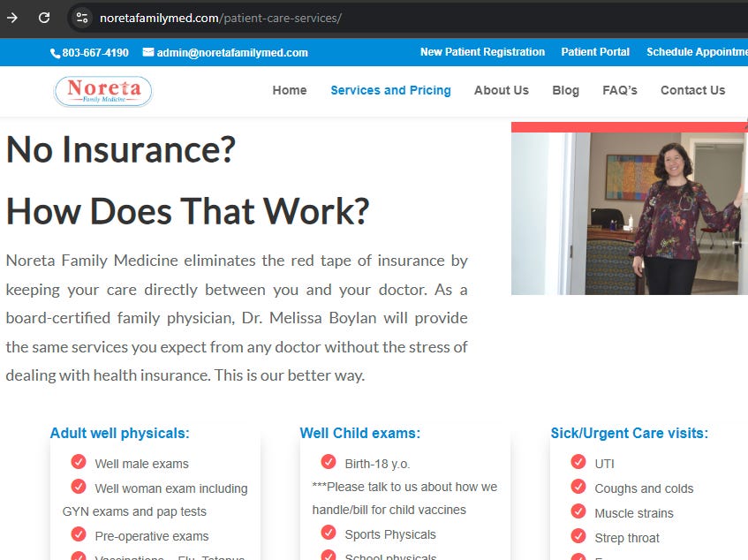Click the check icon next to Coughs and colds
The height and width of the screenshot is (560, 748).
click(578, 487)
